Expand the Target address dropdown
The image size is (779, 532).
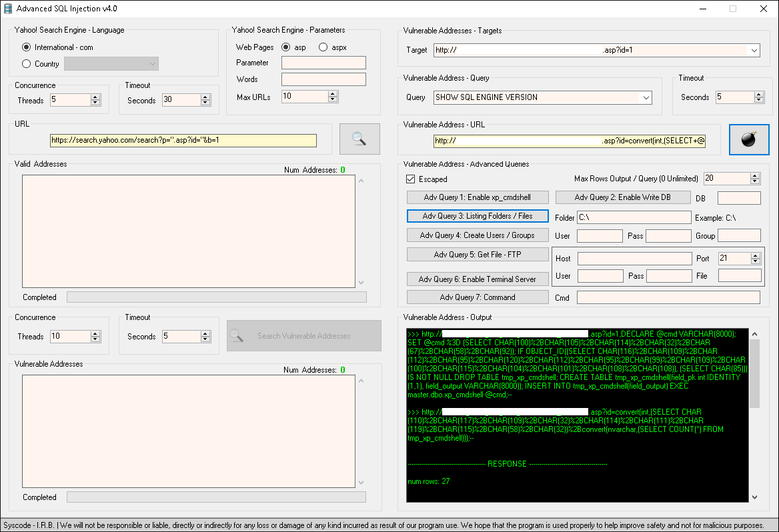click(x=754, y=50)
